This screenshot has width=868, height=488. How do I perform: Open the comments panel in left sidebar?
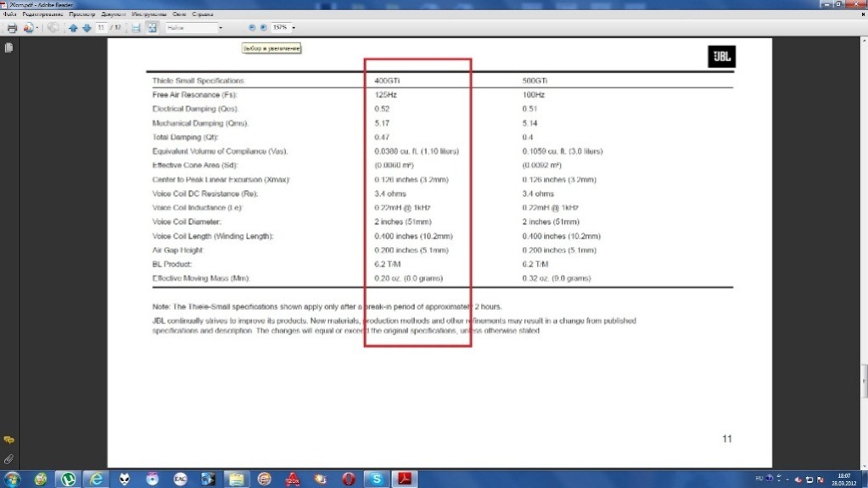8,440
